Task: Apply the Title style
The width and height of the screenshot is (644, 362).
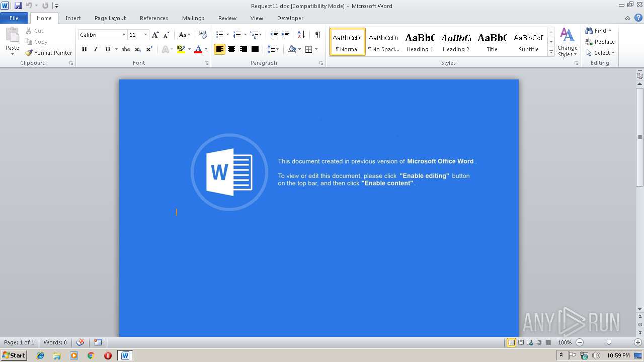Action: (492, 42)
